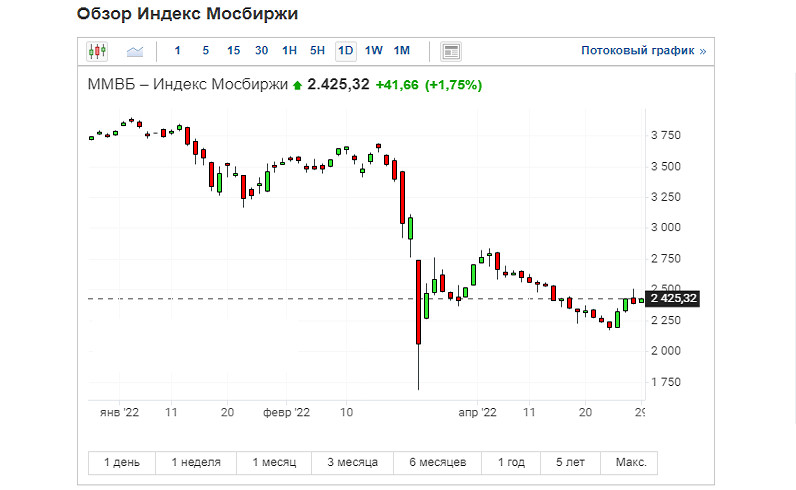Image resolution: width=796 pixels, height=490 pixels.
Task: Show the 5 лет range
Action: [x=571, y=463]
